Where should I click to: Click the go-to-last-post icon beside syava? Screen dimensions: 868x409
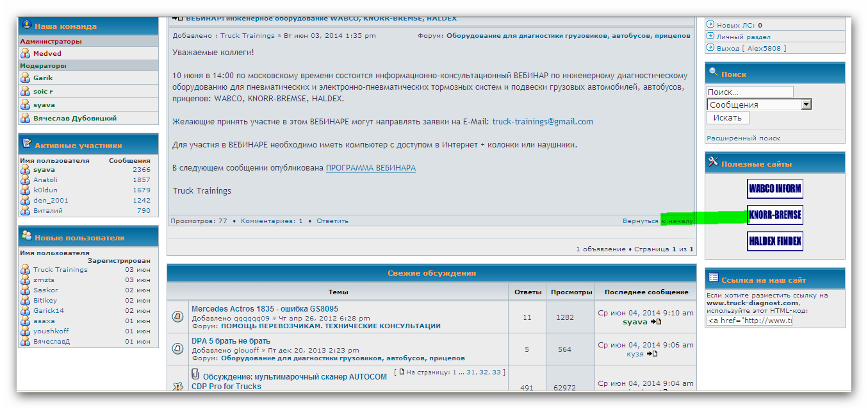tap(657, 322)
